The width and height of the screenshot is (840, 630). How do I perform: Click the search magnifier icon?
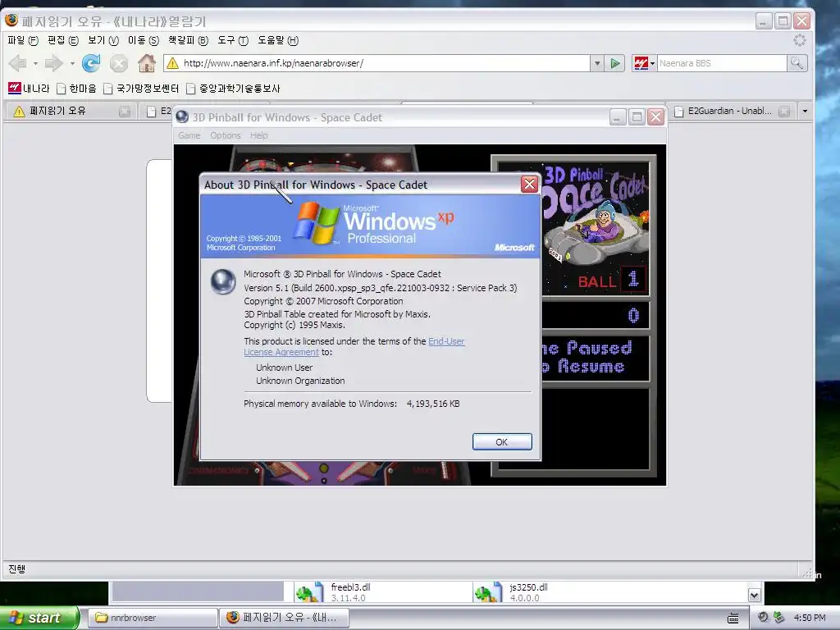[797, 63]
